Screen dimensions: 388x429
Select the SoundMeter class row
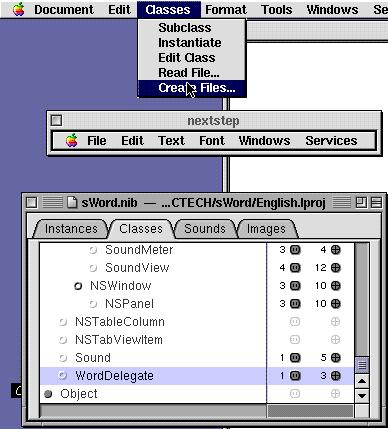197,250
